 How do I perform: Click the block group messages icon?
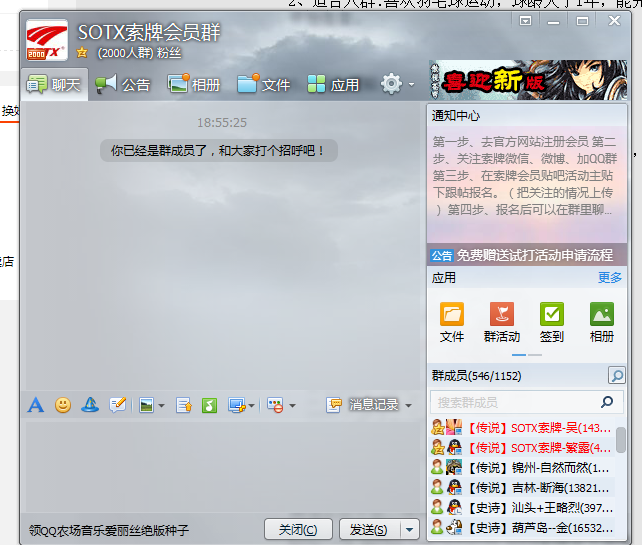275,406
